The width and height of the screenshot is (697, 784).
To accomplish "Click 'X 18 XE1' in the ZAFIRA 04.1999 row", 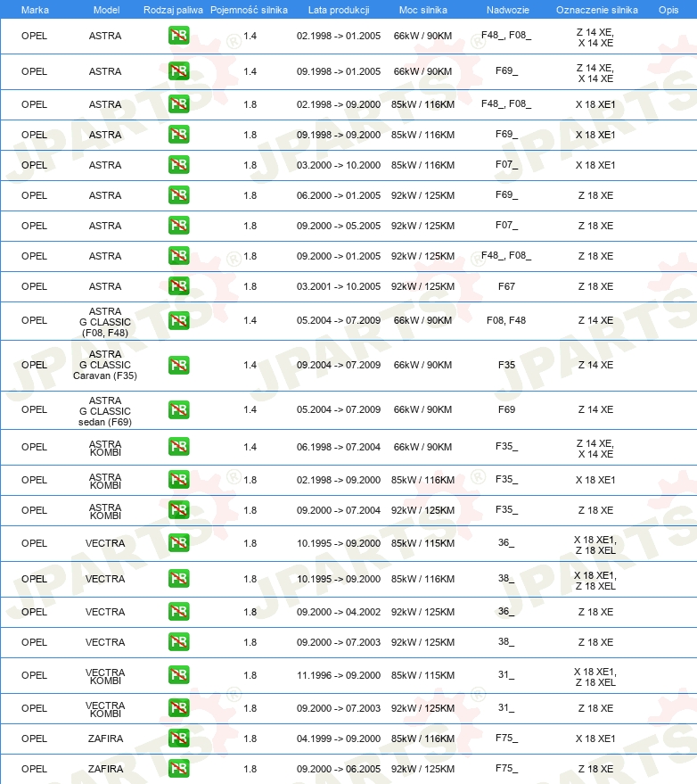I will tap(595, 739).
